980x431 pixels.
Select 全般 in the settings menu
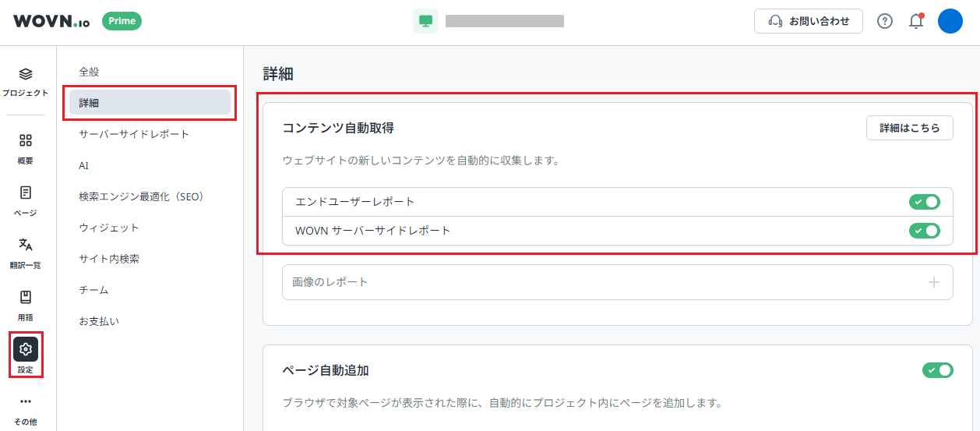click(89, 72)
